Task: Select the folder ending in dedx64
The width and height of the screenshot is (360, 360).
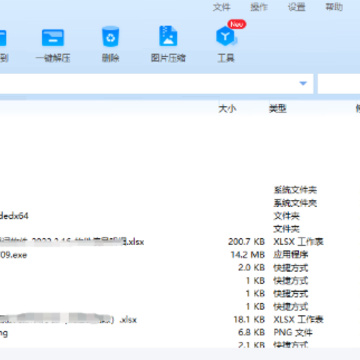Action: [14, 216]
